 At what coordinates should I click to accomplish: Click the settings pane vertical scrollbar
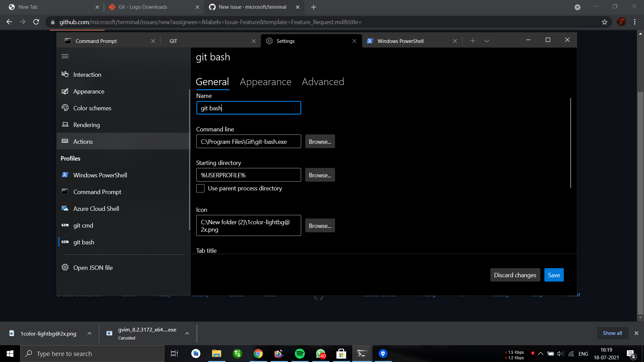(x=570, y=143)
